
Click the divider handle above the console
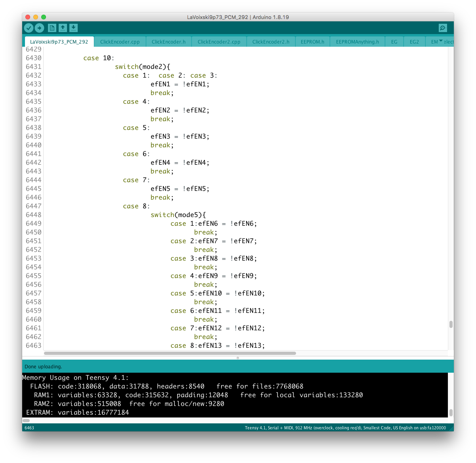click(238, 358)
